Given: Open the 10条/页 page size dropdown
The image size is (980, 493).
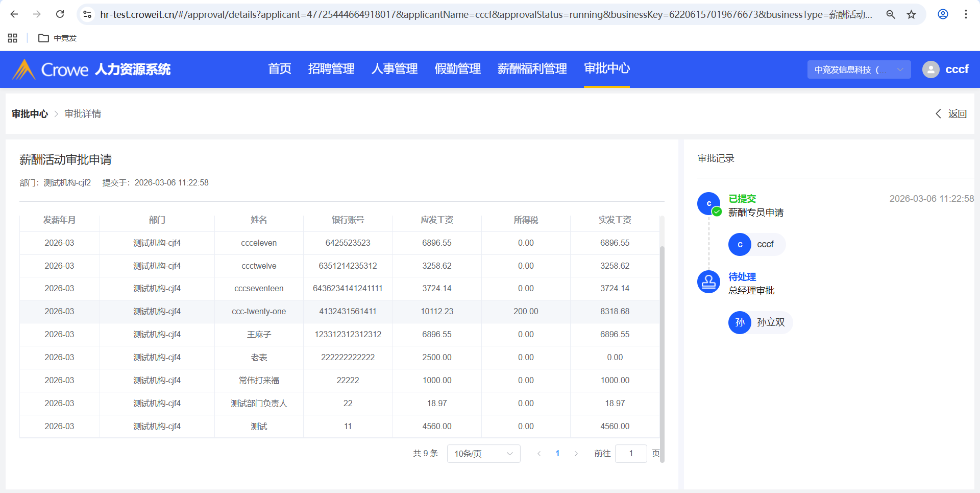Looking at the screenshot, I should 483,454.
